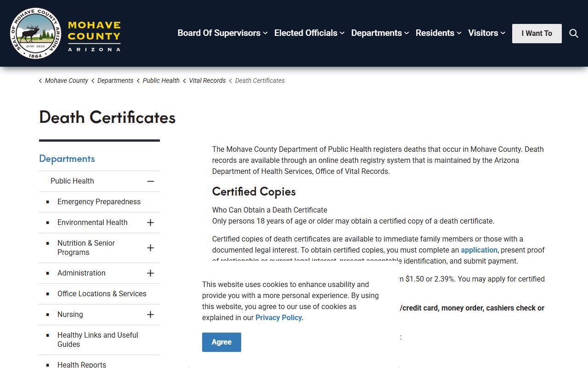Image resolution: width=588 pixels, height=368 pixels.
Task: Open the Elected Officials dropdown menu
Action: pos(309,33)
